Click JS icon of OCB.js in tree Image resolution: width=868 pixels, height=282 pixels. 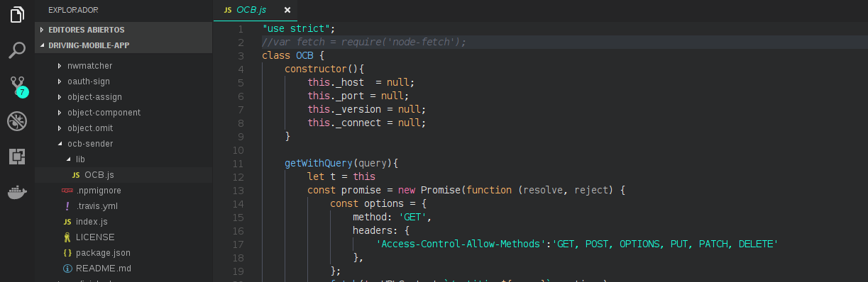pos(76,175)
